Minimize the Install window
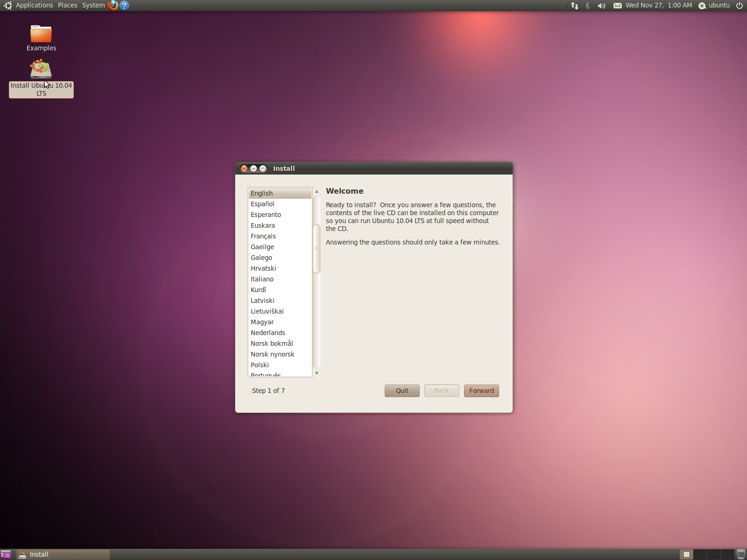This screenshot has height=560, width=747. [254, 168]
